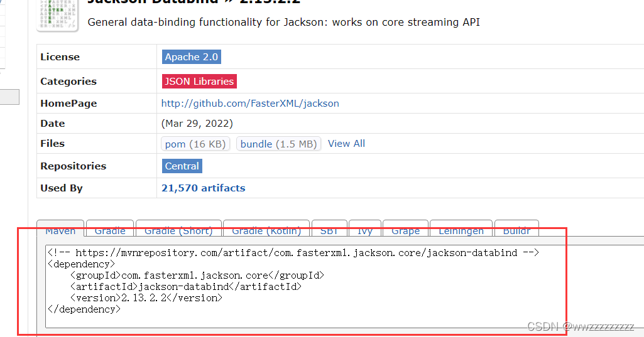Click the FasterXML Jackson logo image
The image size is (644, 337).
click(x=58, y=15)
